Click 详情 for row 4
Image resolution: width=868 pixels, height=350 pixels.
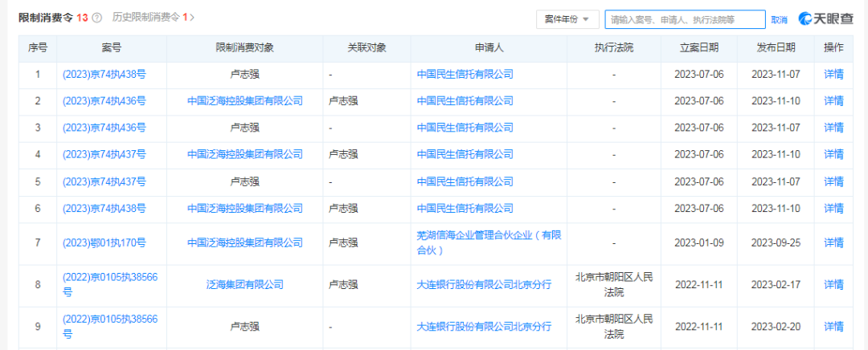click(833, 154)
